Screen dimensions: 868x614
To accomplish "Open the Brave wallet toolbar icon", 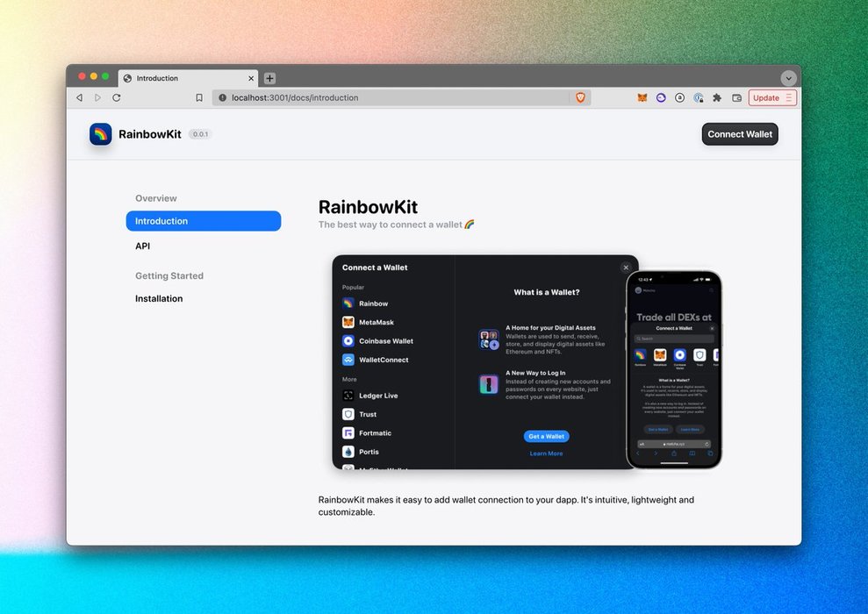I will 736,97.
